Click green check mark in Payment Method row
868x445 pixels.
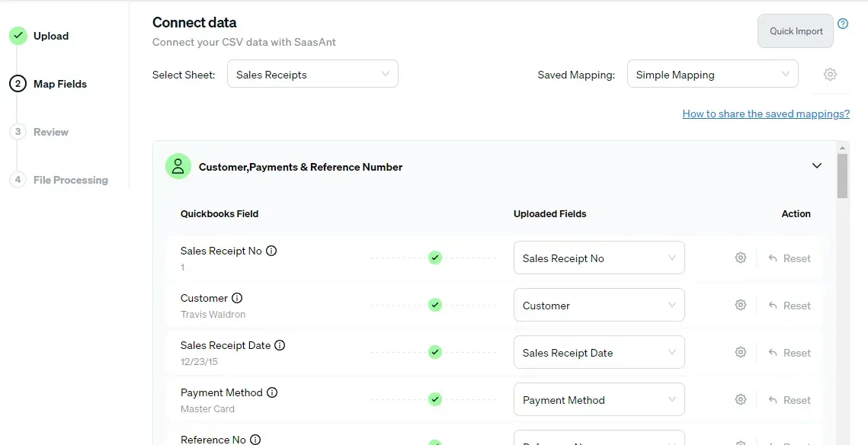coord(435,399)
